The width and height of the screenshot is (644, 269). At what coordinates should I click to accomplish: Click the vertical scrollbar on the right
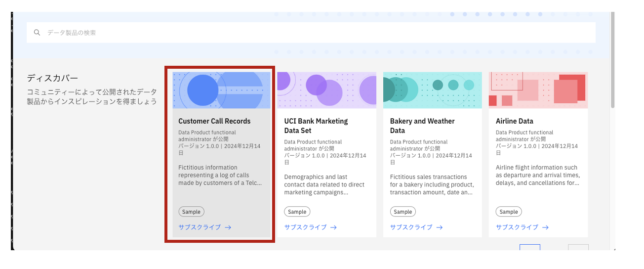tap(612, 59)
